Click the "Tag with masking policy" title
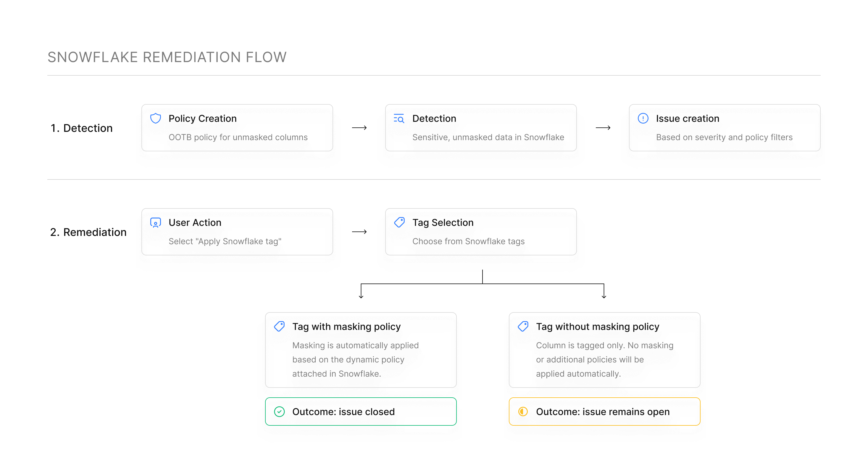 pyautogui.click(x=346, y=327)
